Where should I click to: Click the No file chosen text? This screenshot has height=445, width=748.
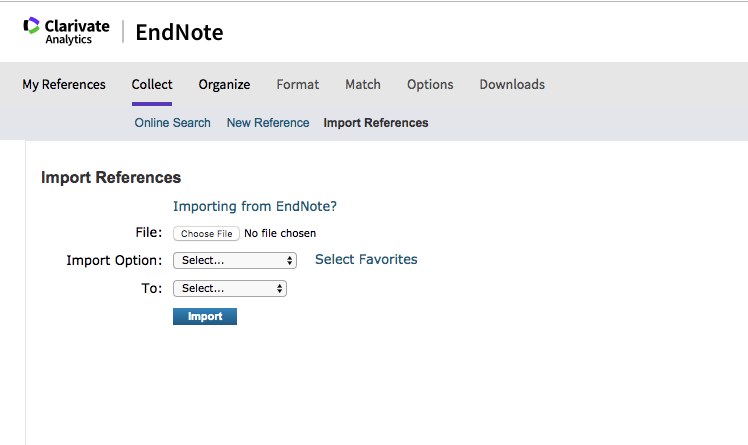(280, 233)
